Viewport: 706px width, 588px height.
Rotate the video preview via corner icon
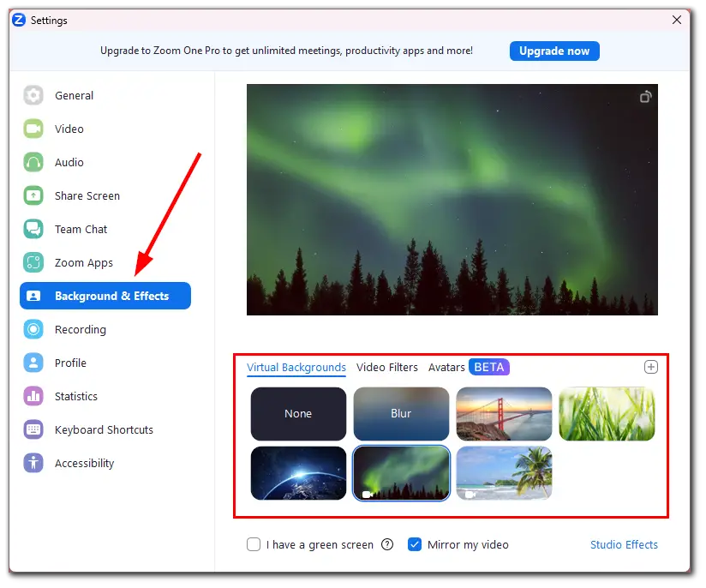646,96
